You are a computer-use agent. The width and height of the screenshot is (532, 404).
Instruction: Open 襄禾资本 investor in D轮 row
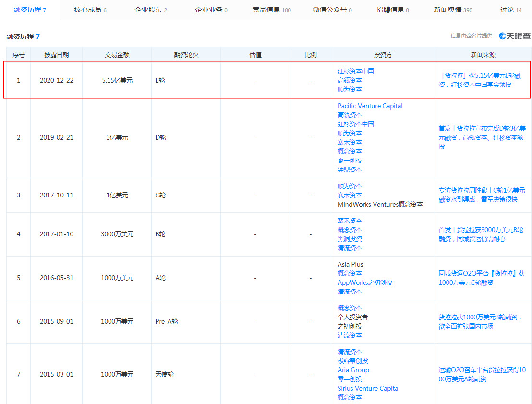350,142
